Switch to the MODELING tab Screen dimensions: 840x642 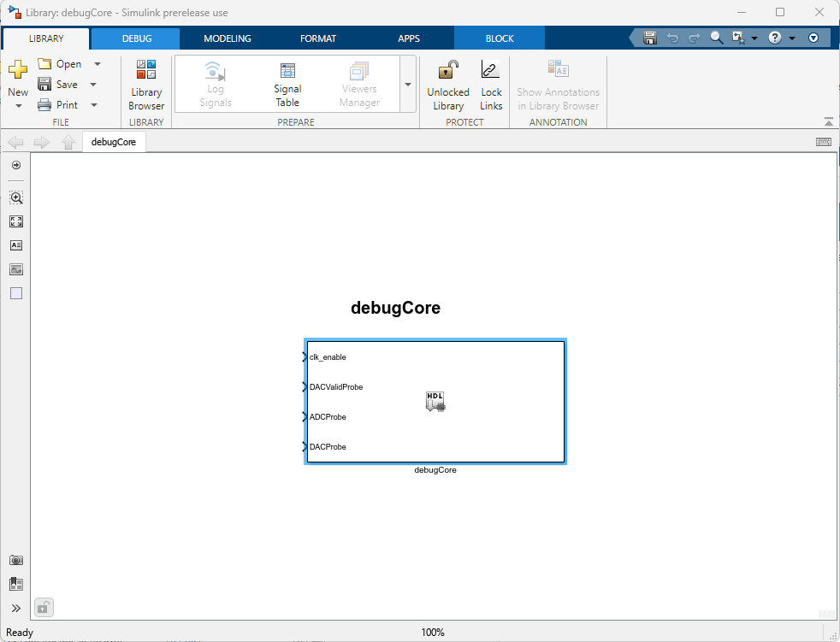228,38
